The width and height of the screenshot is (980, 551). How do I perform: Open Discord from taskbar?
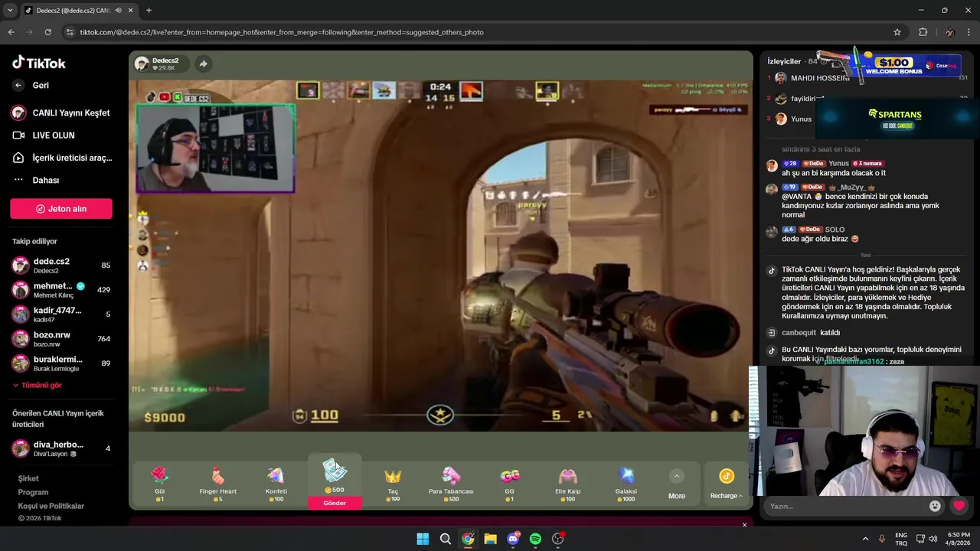(513, 539)
